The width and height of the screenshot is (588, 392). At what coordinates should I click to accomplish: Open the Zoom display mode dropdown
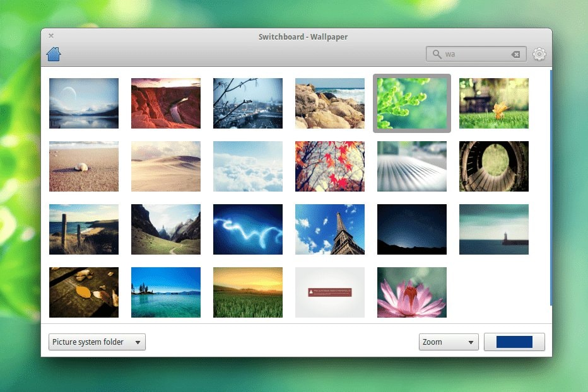point(448,342)
